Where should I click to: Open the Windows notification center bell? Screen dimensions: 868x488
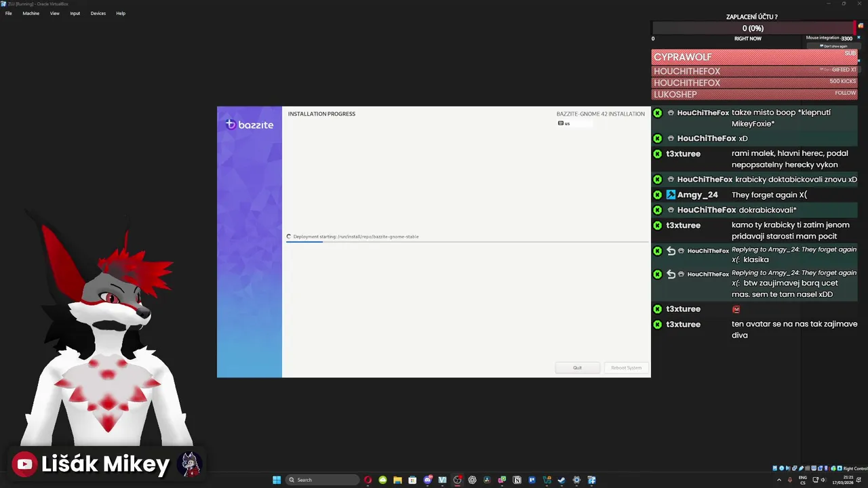pos(859,480)
